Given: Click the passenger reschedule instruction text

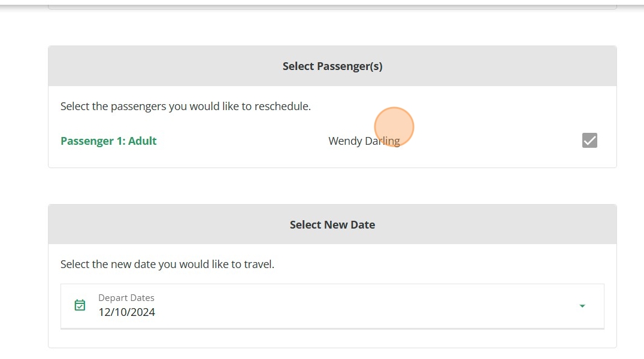Looking at the screenshot, I should [x=186, y=107].
